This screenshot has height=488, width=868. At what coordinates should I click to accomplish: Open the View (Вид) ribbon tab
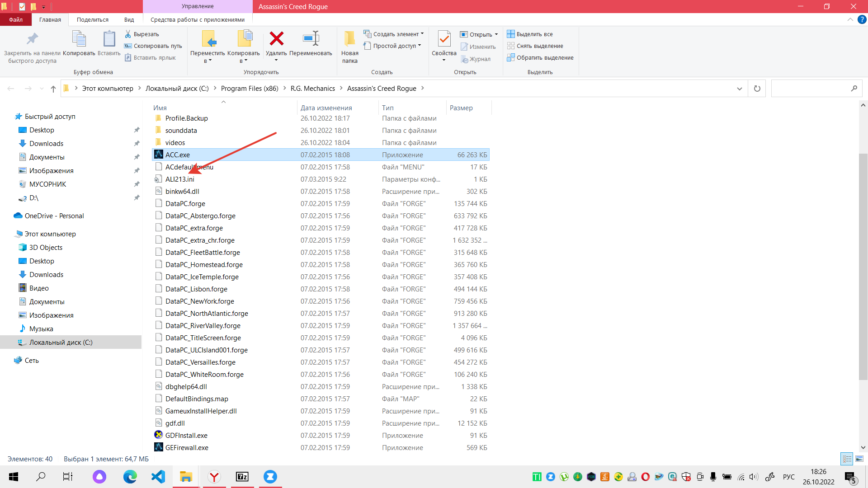click(129, 19)
